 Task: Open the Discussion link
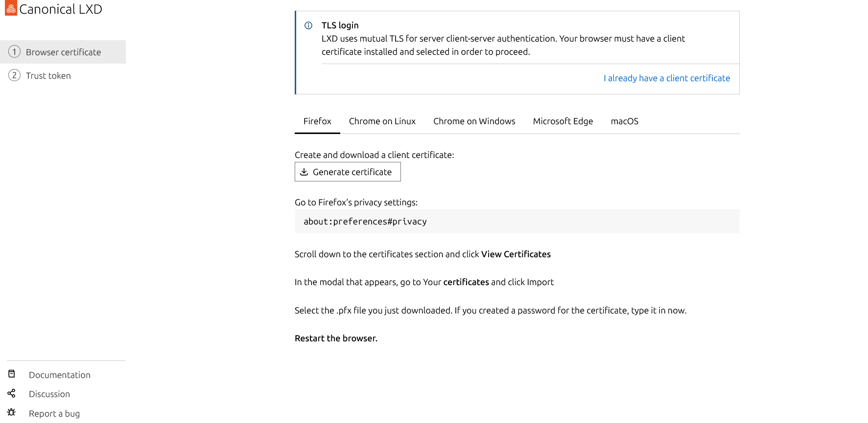(49, 394)
